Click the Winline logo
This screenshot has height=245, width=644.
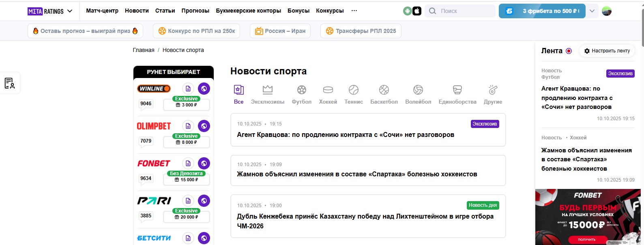(154, 89)
